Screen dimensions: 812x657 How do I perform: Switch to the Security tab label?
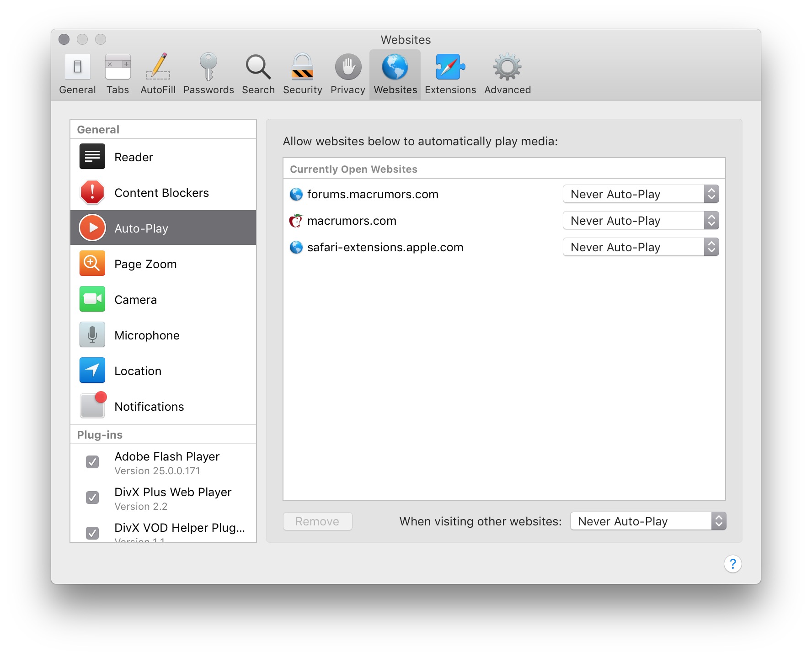click(x=303, y=90)
